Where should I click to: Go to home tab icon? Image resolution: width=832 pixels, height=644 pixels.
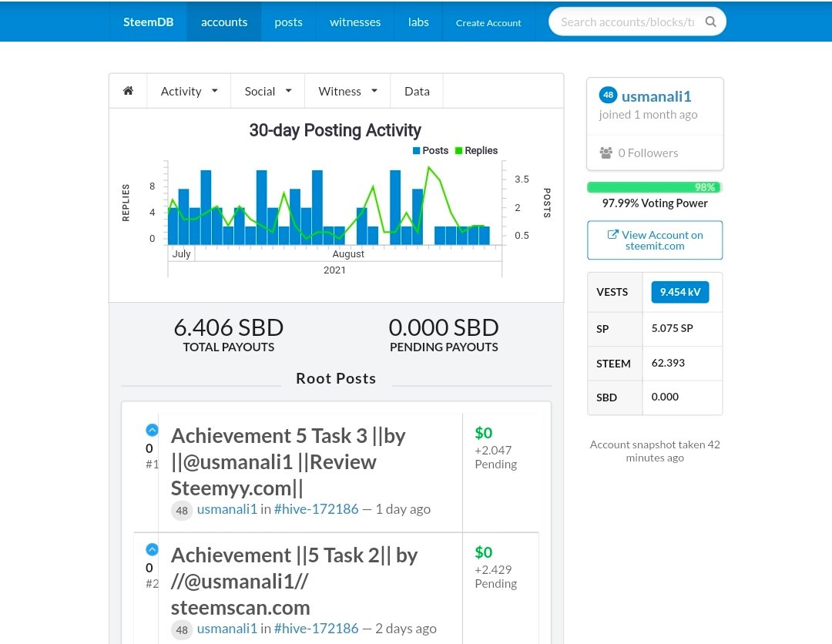(128, 91)
